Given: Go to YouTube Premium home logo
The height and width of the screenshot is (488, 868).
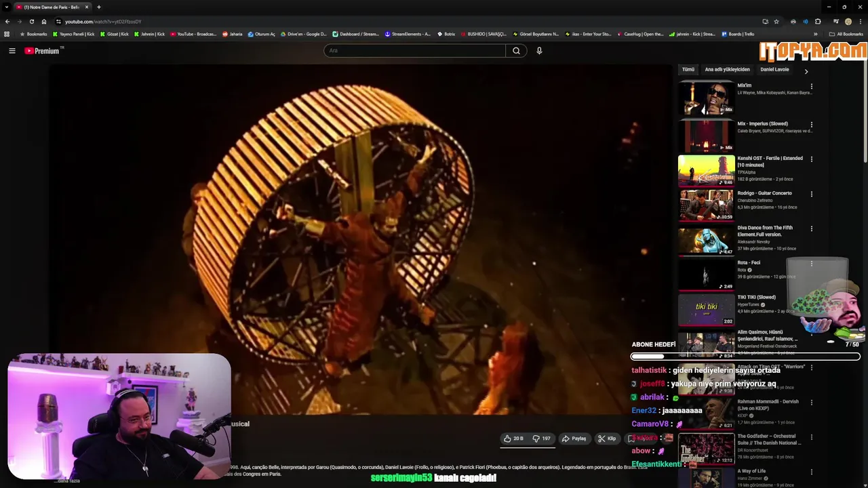Looking at the screenshot, I should [x=43, y=51].
